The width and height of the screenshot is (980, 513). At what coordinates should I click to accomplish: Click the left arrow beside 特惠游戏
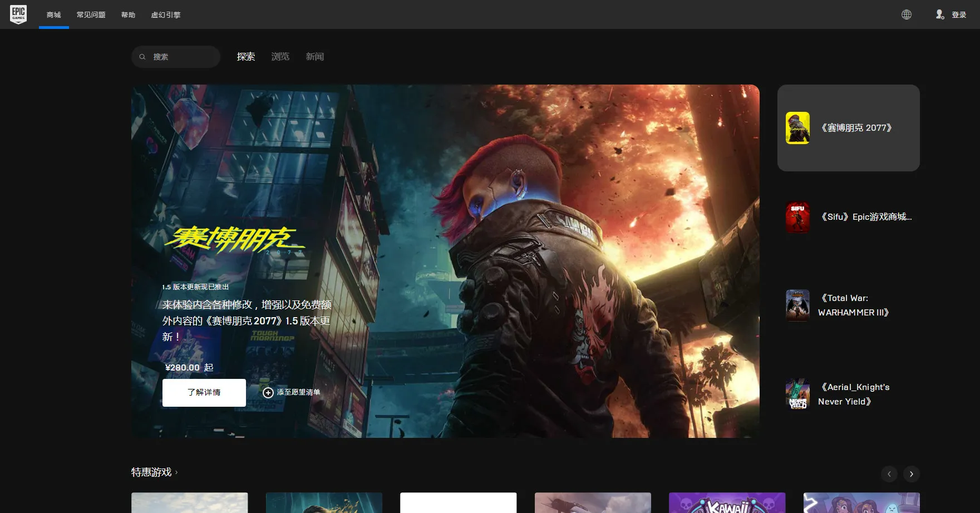tap(889, 474)
